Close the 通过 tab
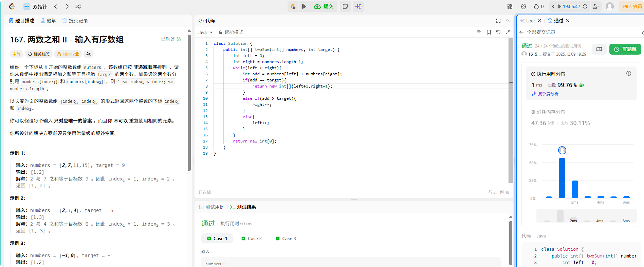The image size is (644, 267). [568, 21]
